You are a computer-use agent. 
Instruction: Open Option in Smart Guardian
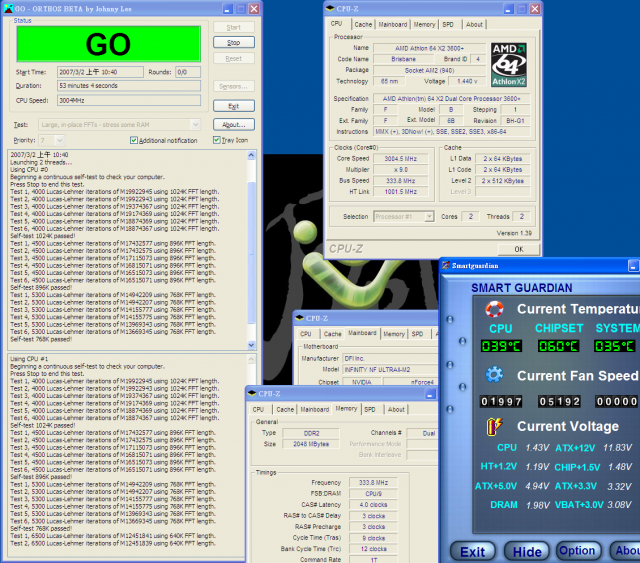click(578, 551)
